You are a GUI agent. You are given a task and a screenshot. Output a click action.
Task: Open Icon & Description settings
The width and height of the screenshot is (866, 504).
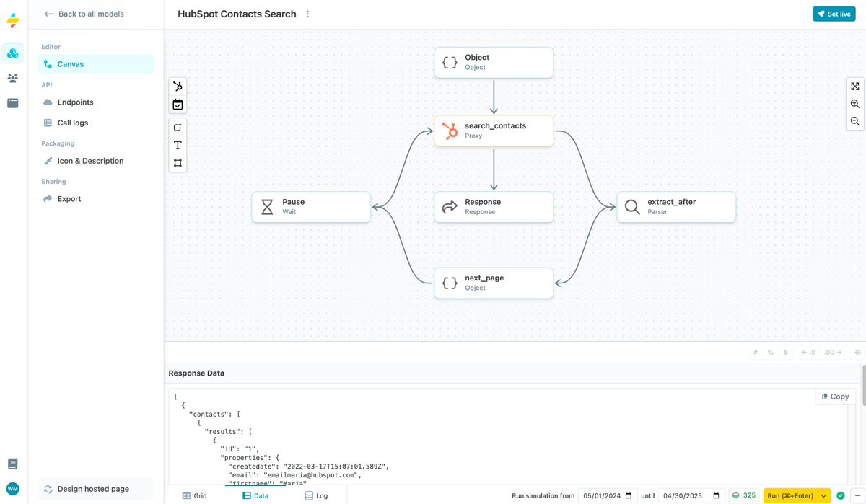[x=96, y=161]
